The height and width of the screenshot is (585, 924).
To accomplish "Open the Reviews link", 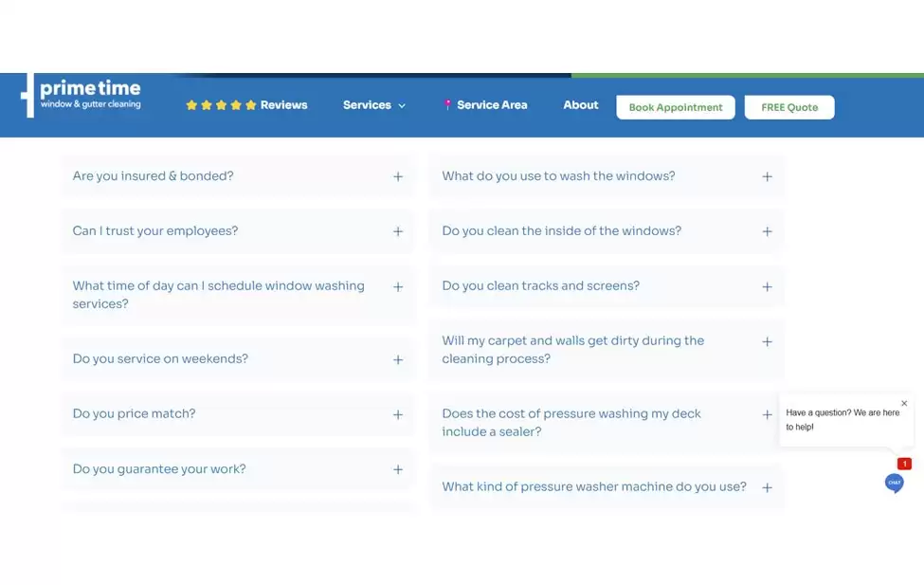I will coord(282,105).
